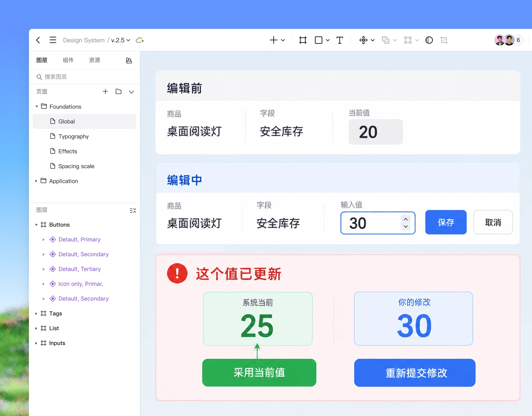
Task: Select the Frame tool
Action: coord(303,40)
